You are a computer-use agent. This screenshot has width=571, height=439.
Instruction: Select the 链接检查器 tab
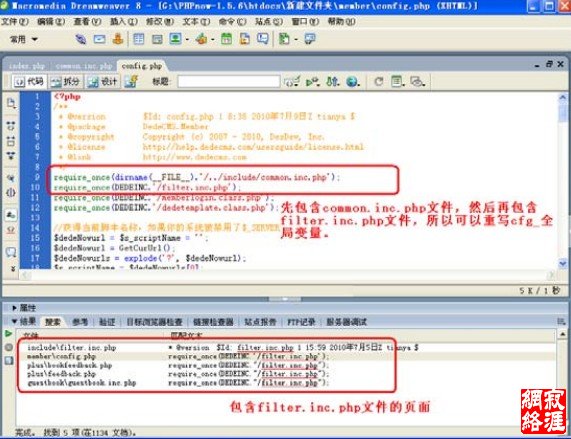pyautogui.click(x=213, y=322)
